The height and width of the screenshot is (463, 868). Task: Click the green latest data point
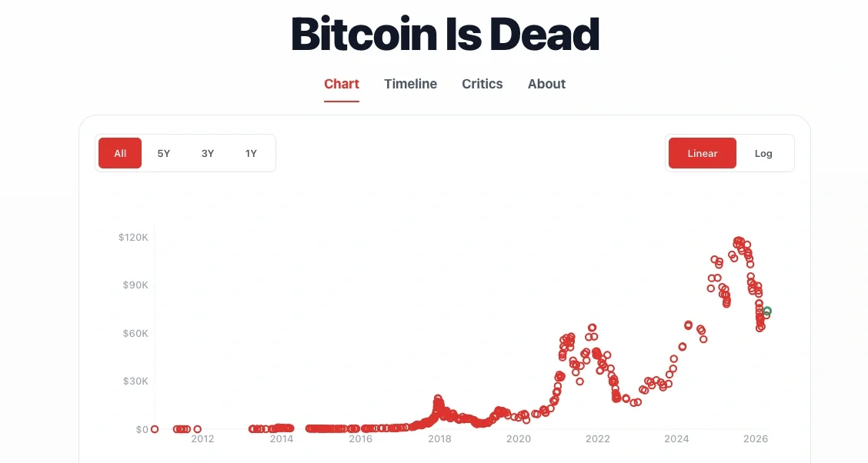click(767, 311)
